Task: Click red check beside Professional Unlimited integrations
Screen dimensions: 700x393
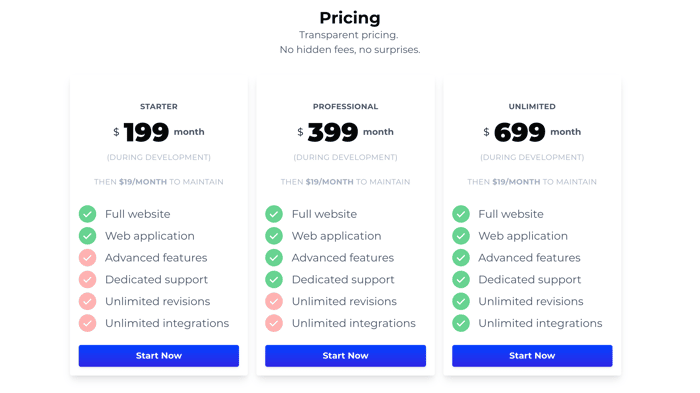Action: pyautogui.click(x=274, y=323)
